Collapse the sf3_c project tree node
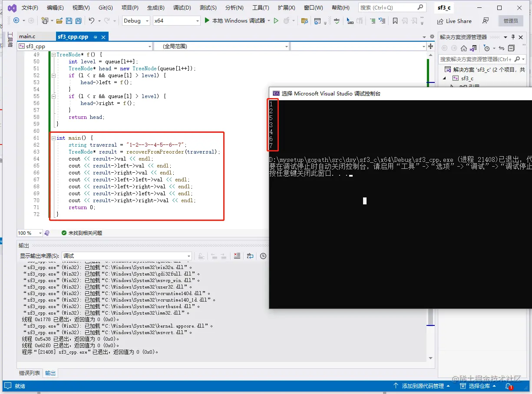532x394 pixels. [x=444, y=79]
